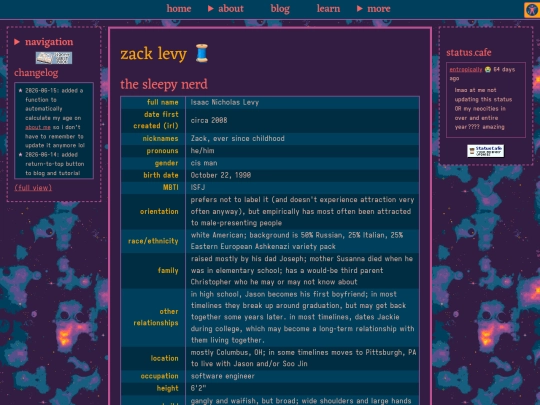Click the zack levy page title
Viewport: 540px width, 405px height.
pos(154,54)
